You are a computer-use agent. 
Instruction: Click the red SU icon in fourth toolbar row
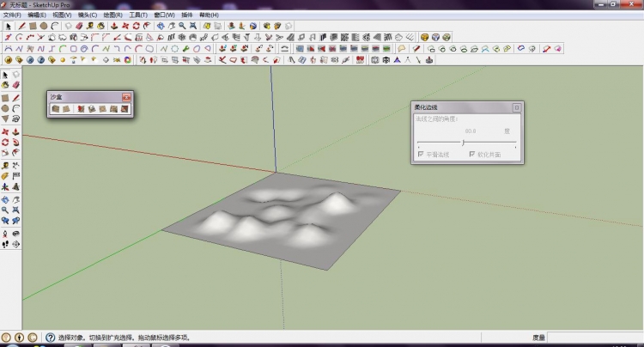pos(360,60)
